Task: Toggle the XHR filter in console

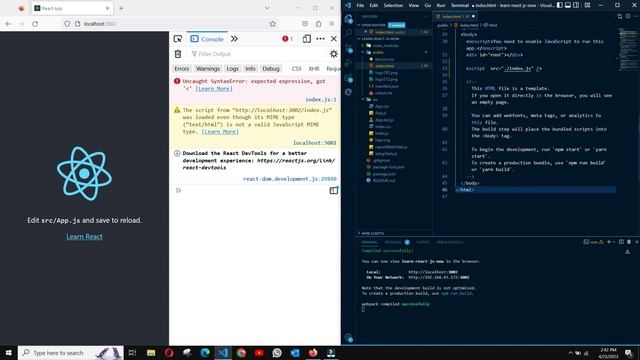Action: click(313, 69)
